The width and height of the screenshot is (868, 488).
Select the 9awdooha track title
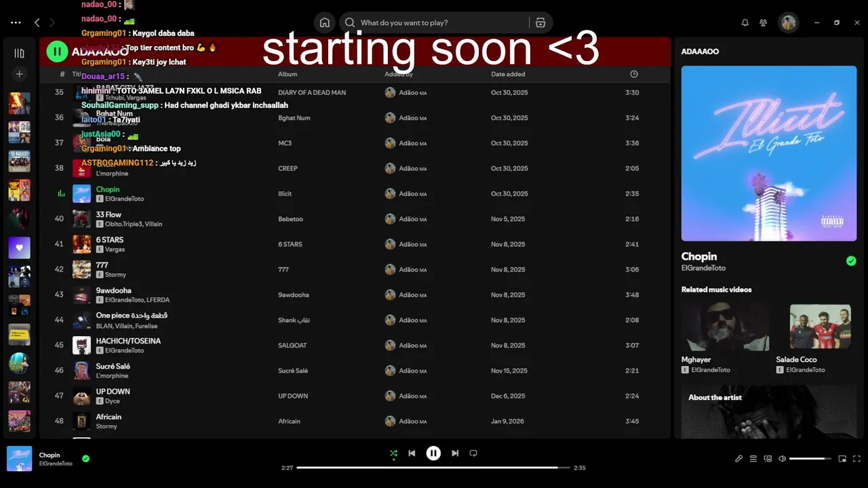click(x=114, y=290)
